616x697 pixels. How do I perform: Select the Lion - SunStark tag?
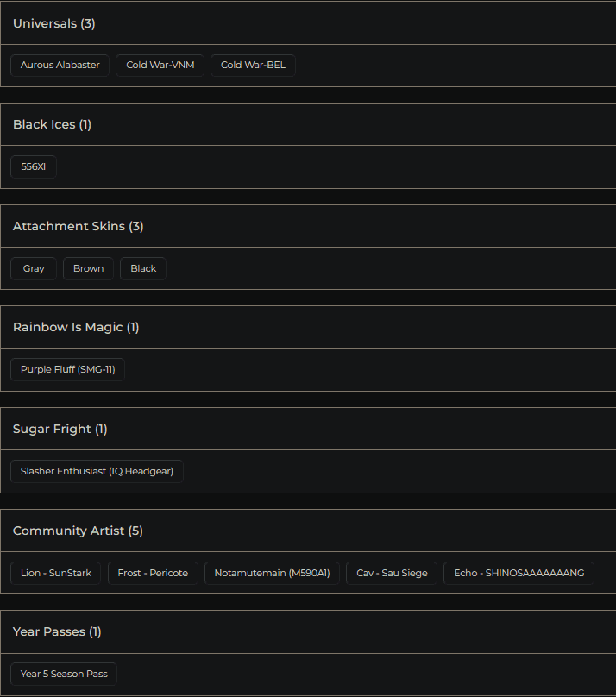[56, 573]
